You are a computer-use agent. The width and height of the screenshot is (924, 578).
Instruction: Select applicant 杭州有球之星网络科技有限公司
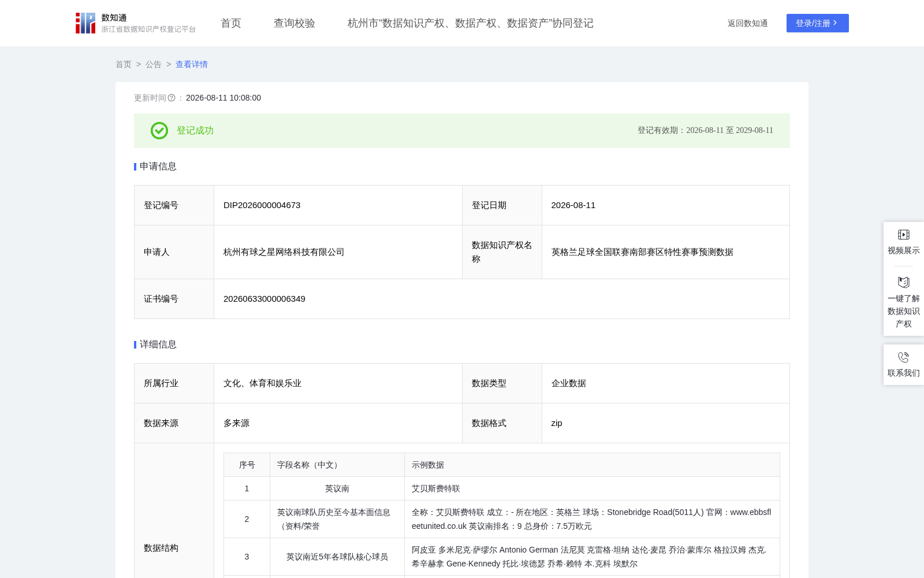[284, 252]
